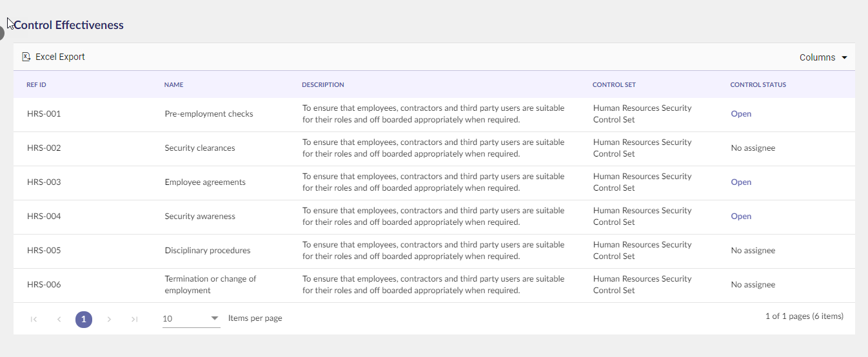868x357 pixels.
Task: Sort by the REF ID column header
Action: pyautogui.click(x=36, y=85)
